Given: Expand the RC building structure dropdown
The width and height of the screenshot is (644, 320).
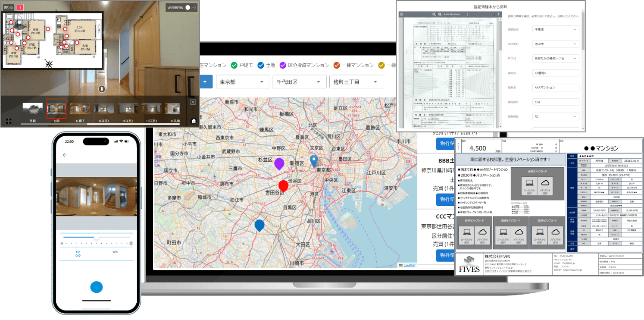Looking at the screenshot, I should point(555,116).
